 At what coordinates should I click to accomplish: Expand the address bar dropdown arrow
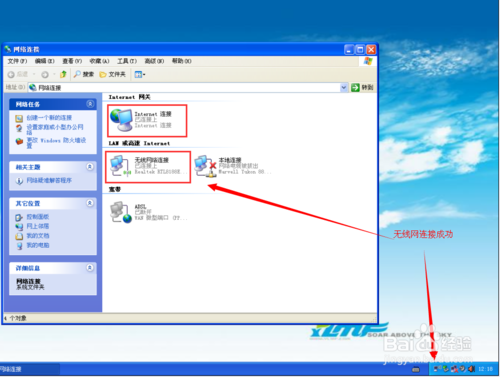point(344,88)
